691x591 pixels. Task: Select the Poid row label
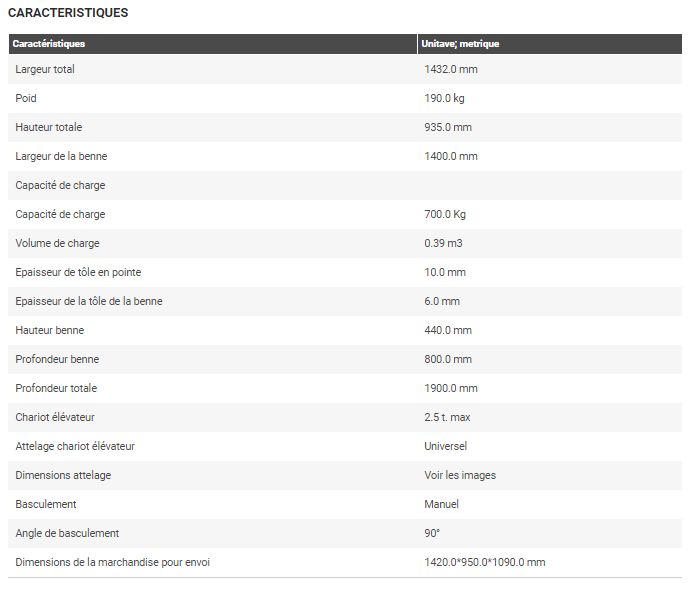[x=26, y=98]
